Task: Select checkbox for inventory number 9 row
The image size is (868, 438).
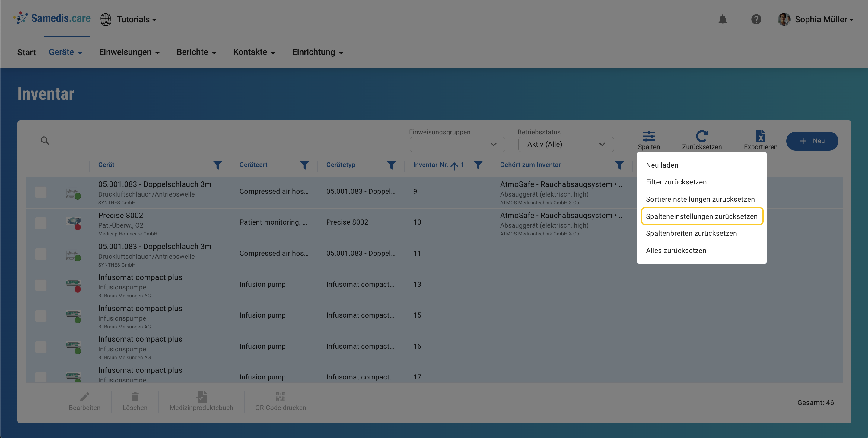Action: pyautogui.click(x=41, y=193)
